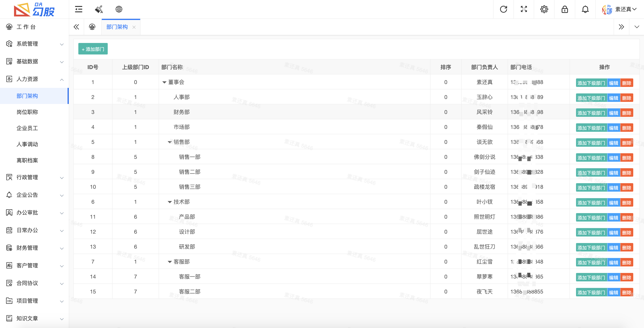Open 离职档案 in sidebar menu
Viewport: 644px width, 328px height.
tap(27, 160)
